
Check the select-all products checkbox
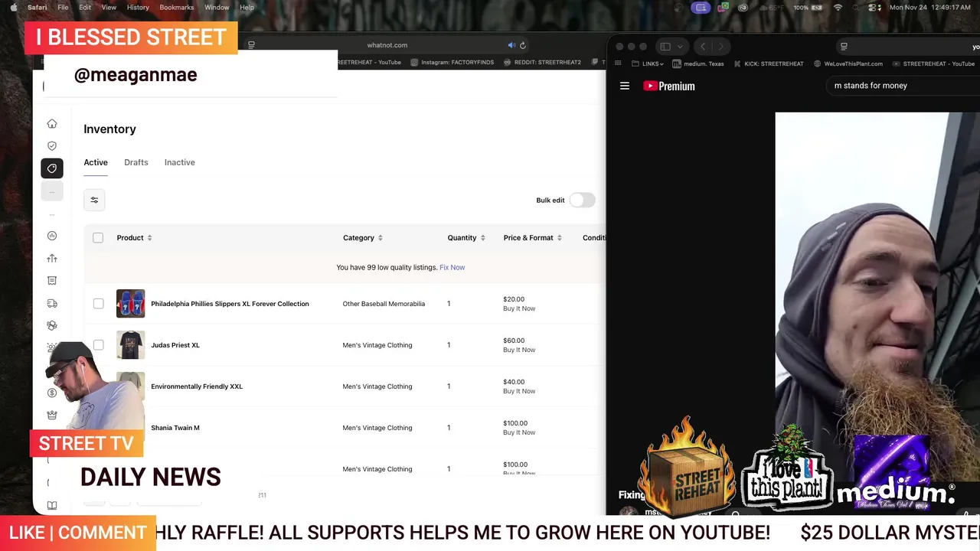coord(98,238)
